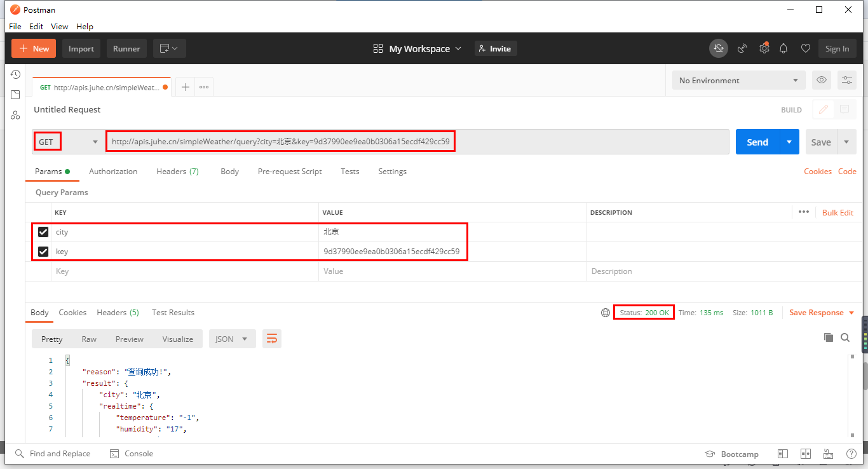
Task: Open the help question mark icon
Action: click(851, 454)
